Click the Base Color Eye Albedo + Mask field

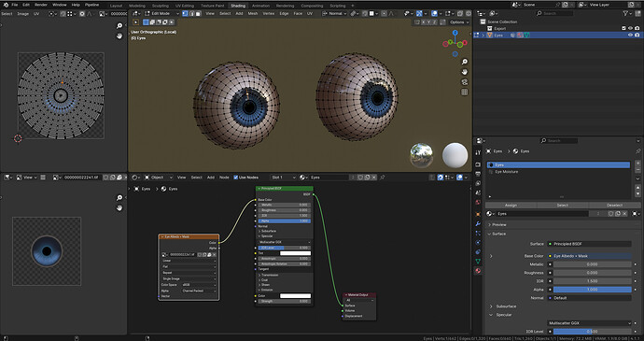589,256
